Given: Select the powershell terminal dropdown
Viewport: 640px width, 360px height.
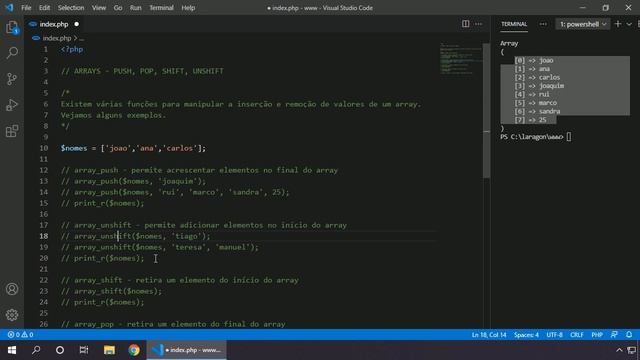Looking at the screenshot, I should 582,24.
